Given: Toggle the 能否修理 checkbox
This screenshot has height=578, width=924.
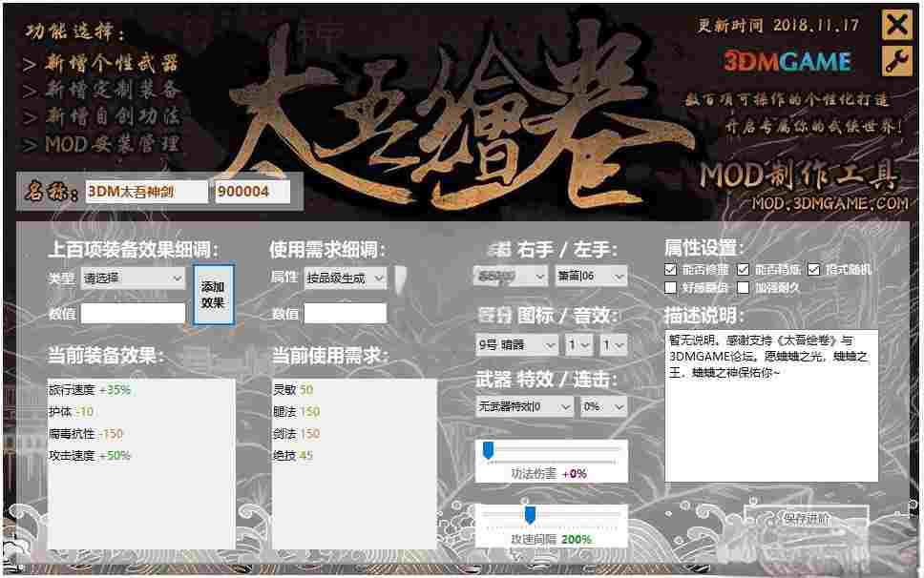Looking at the screenshot, I should 671,270.
